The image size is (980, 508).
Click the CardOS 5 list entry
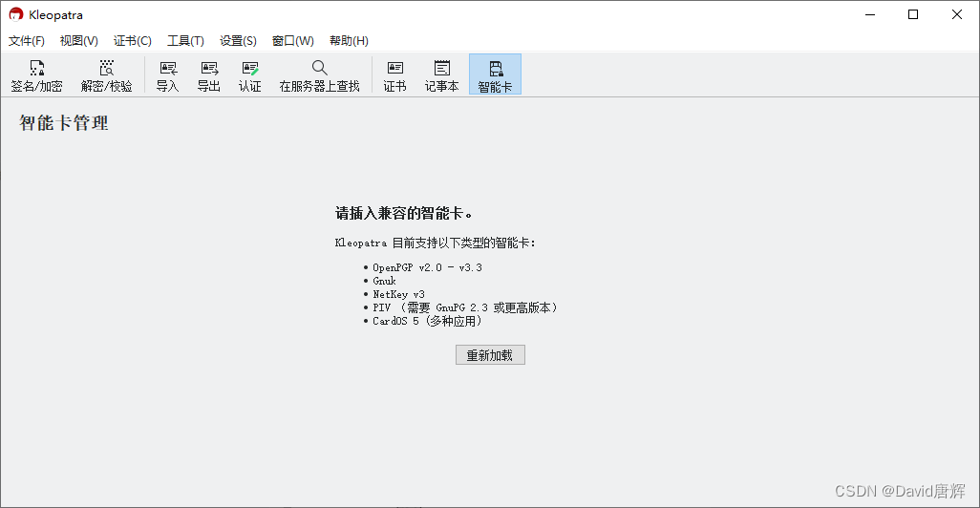pyautogui.click(x=428, y=321)
